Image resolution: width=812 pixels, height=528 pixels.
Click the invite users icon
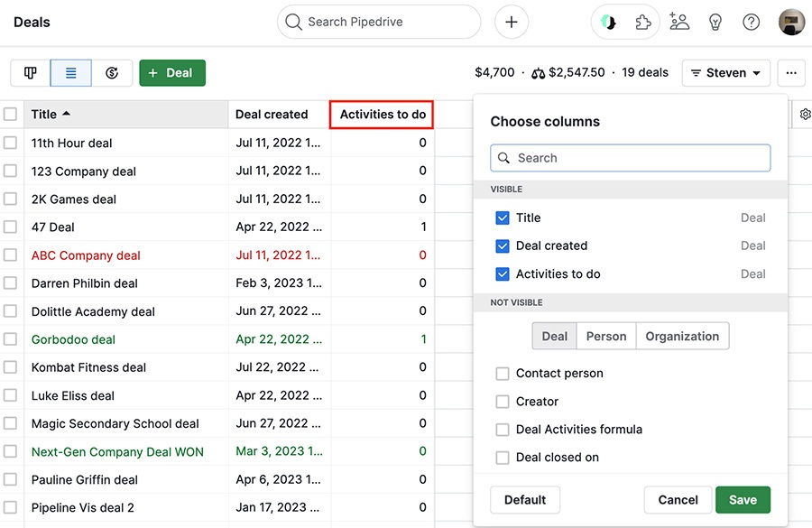pyautogui.click(x=678, y=22)
